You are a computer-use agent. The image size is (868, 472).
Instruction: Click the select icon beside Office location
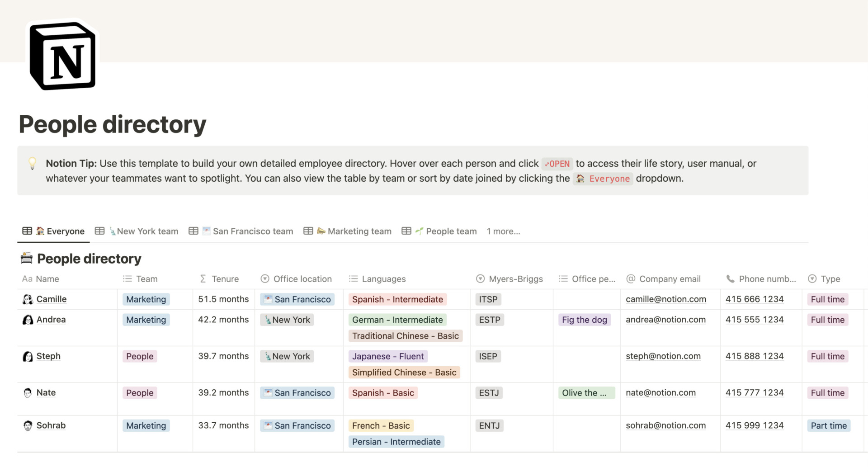pos(264,279)
